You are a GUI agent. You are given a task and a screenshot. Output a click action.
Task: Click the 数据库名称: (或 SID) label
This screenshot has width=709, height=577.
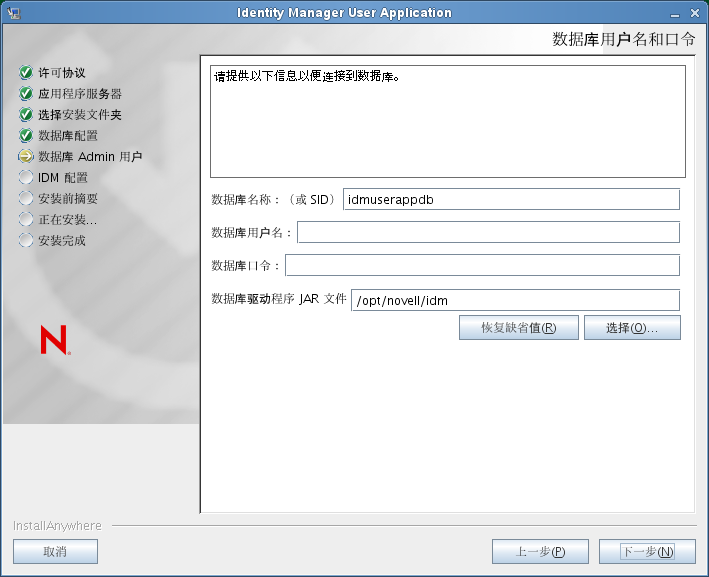274,199
